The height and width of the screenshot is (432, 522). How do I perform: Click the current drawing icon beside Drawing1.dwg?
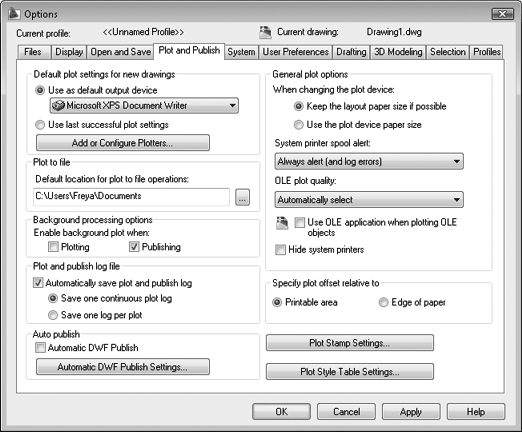tap(265, 32)
